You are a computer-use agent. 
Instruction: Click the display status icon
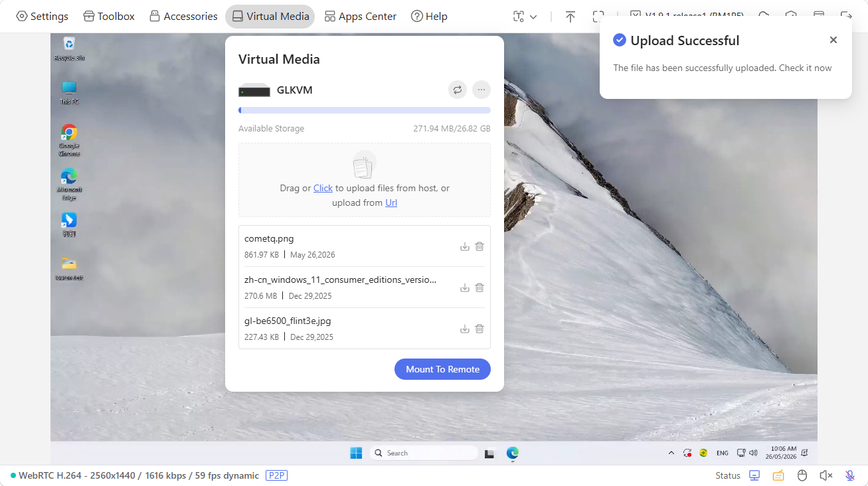coord(754,475)
